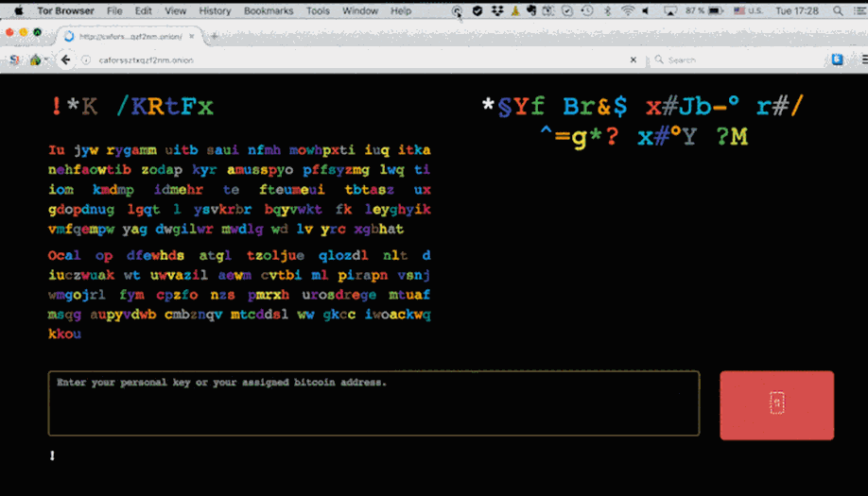
Task: Click the URL address bar
Action: (x=359, y=60)
